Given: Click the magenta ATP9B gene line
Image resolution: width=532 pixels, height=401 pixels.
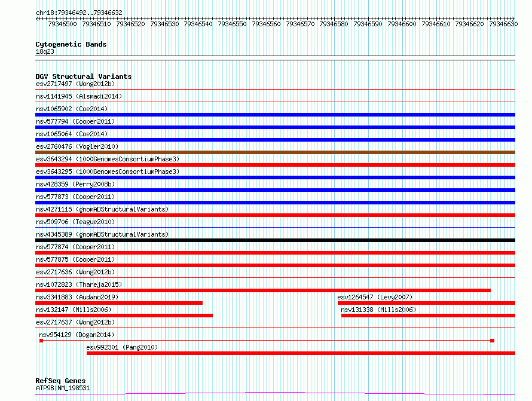Looking at the screenshot, I should [275, 394].
